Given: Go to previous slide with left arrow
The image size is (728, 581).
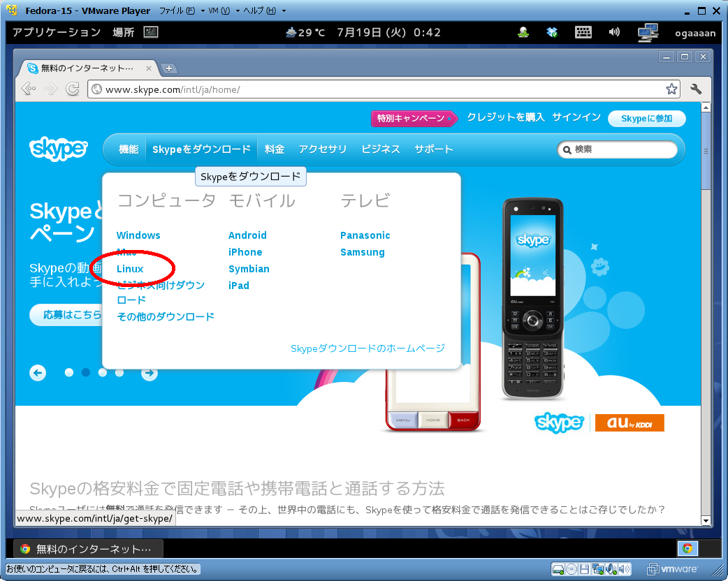Looking at the screenshot, I should pyautogui.click(x=38, y=373).
